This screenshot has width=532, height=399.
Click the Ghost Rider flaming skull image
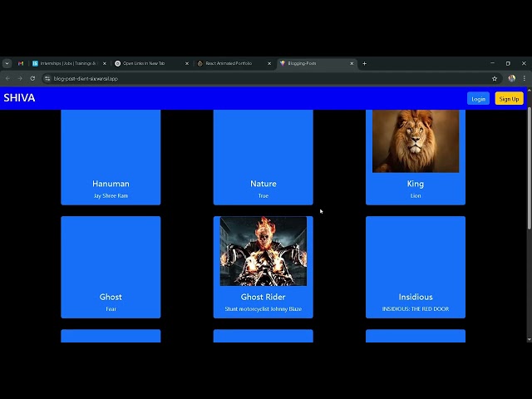tap(264, 251)
